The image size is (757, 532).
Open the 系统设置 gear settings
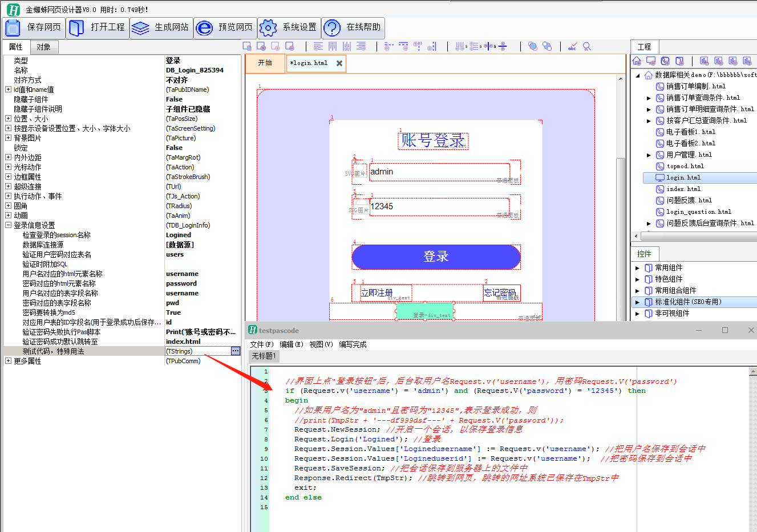pyautogui.click(x=289, y=27)
